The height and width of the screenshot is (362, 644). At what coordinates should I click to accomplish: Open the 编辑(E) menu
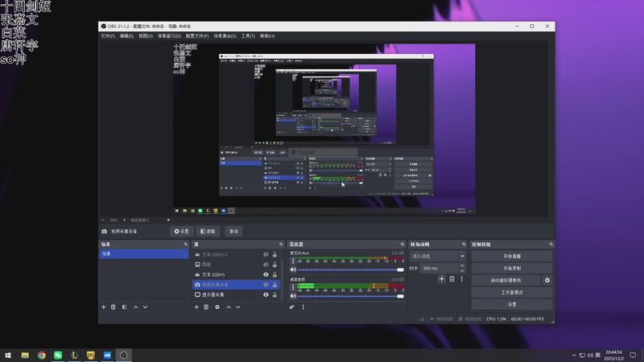[x=126, y=36]
